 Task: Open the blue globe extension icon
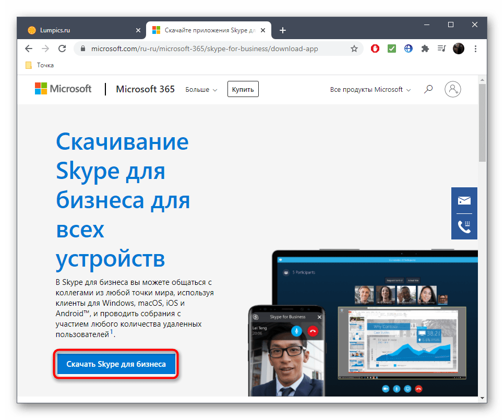point(408,49)
